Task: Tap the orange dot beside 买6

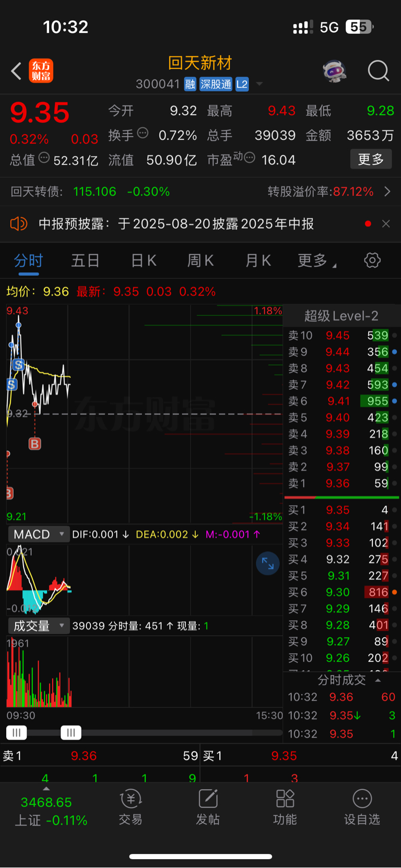Action: (x=395, y=592)
